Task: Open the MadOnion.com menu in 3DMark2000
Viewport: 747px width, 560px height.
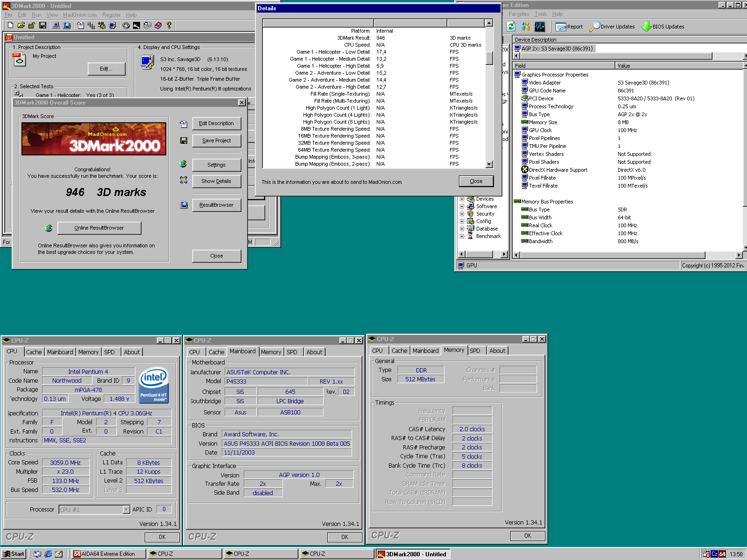Action: pyautogui.click(x=80, y=15)
